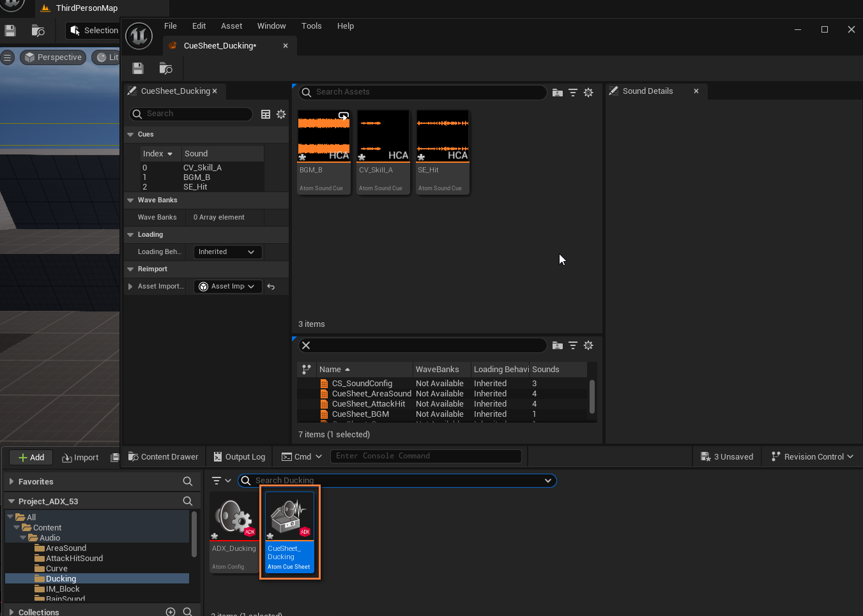Click the Browse icon in the ThirdPersonMap toolbar

38,30
